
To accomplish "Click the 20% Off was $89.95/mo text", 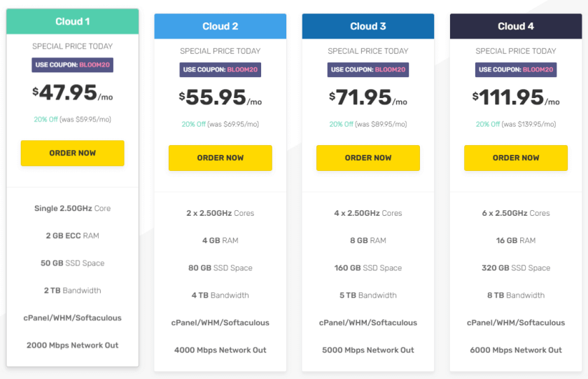I will coord(368,124).
